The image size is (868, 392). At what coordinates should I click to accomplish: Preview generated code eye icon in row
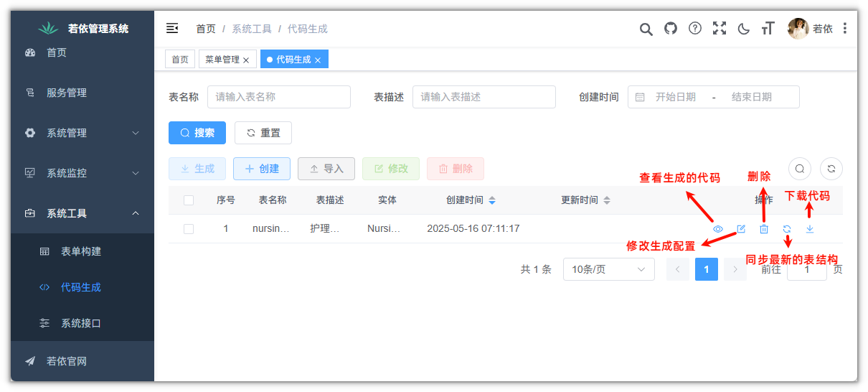(718, 229)
